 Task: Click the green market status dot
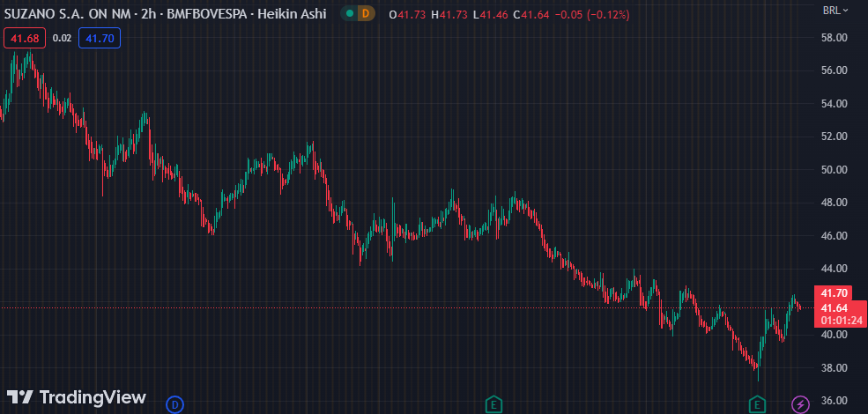pyautogui.click(x=349, y=14)
